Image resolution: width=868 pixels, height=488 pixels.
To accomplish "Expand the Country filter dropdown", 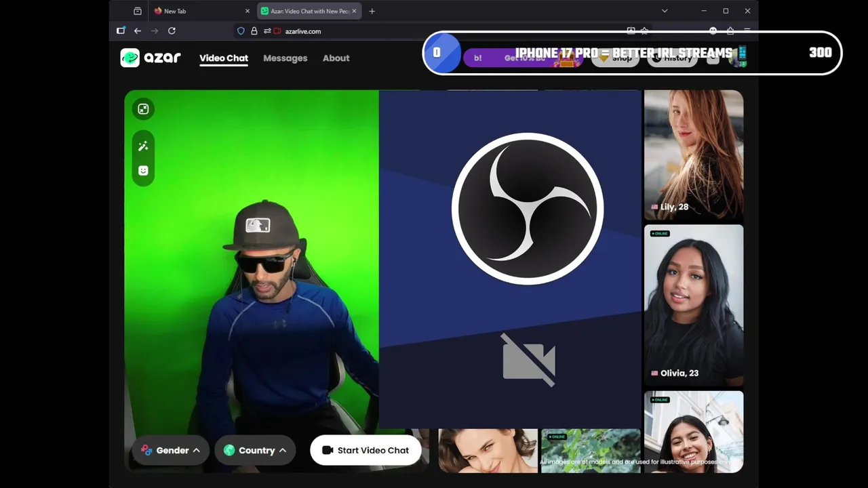I will [255, 450].
